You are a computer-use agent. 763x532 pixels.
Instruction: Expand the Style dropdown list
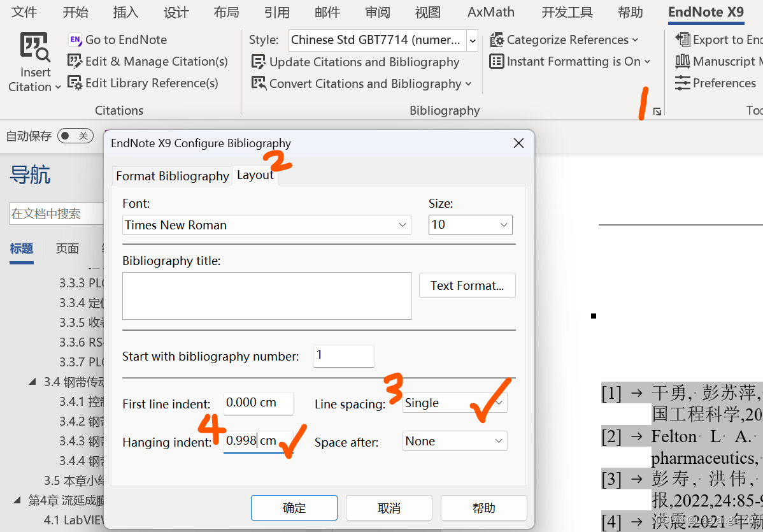click(x=472, y=40)
